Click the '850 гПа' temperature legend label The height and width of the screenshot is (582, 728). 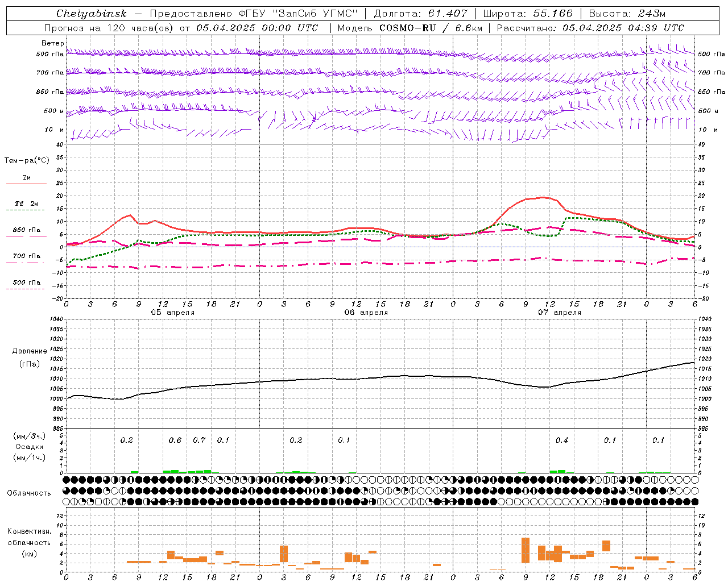click(27, 230)
